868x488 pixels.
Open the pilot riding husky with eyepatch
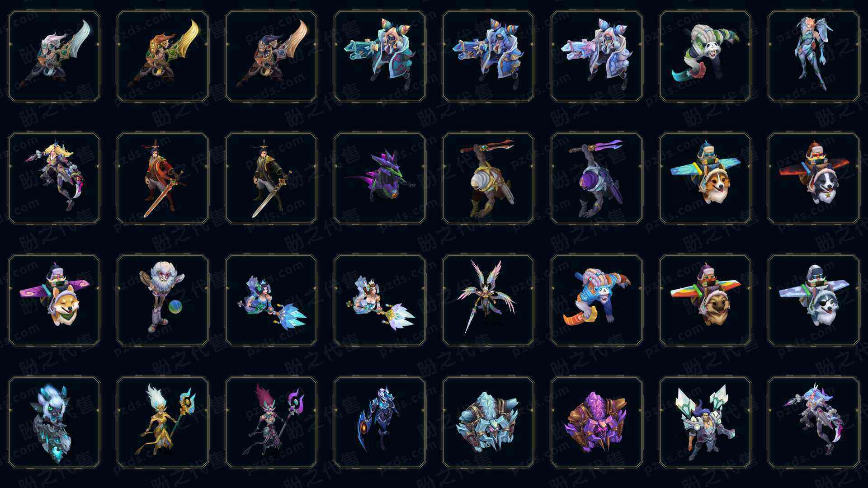coord(814,300)
